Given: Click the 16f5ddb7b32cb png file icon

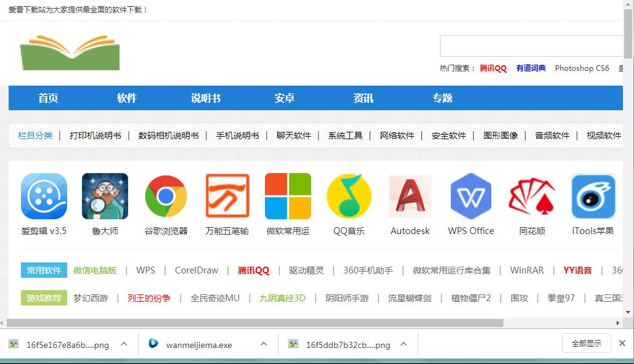Looking at the screenshot, I should tap(293, 344).
